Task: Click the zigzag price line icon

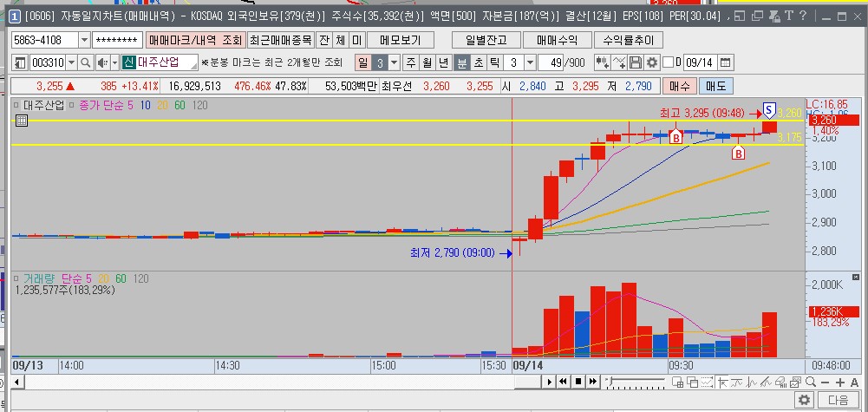Action: point(751,382)
